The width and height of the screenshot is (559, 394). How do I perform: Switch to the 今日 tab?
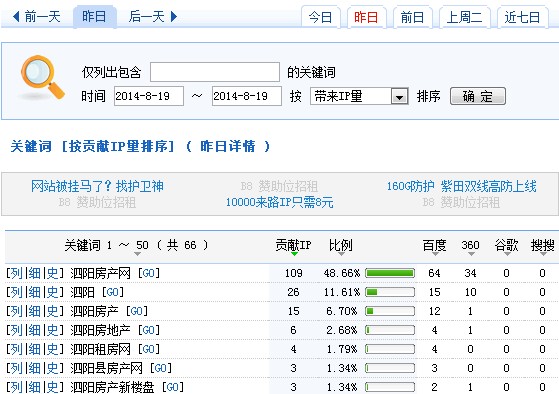pos(320,17)
